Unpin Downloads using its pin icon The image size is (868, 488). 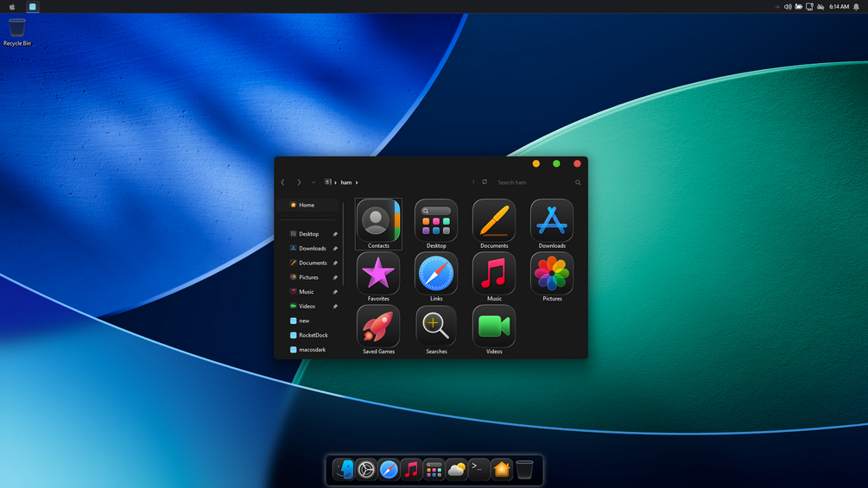(335, 249)
